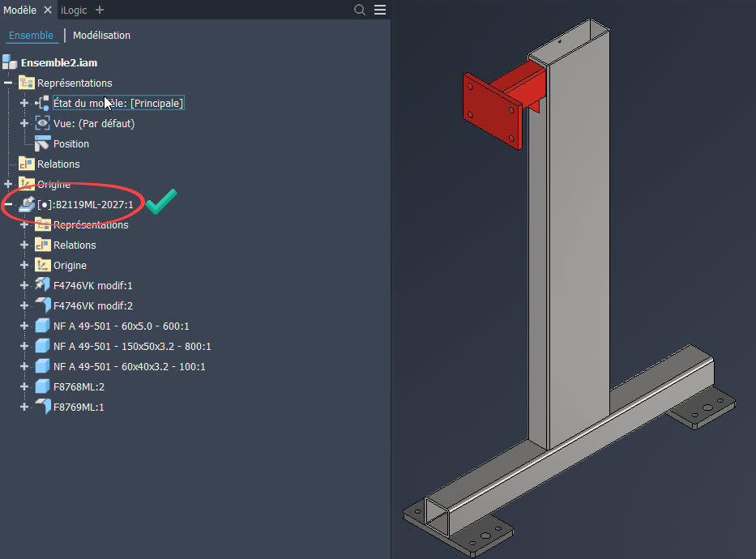Add a new panel tab with plus
Image resolution: width=756 pixels, height=559 pixels.
tap(100, 10)
